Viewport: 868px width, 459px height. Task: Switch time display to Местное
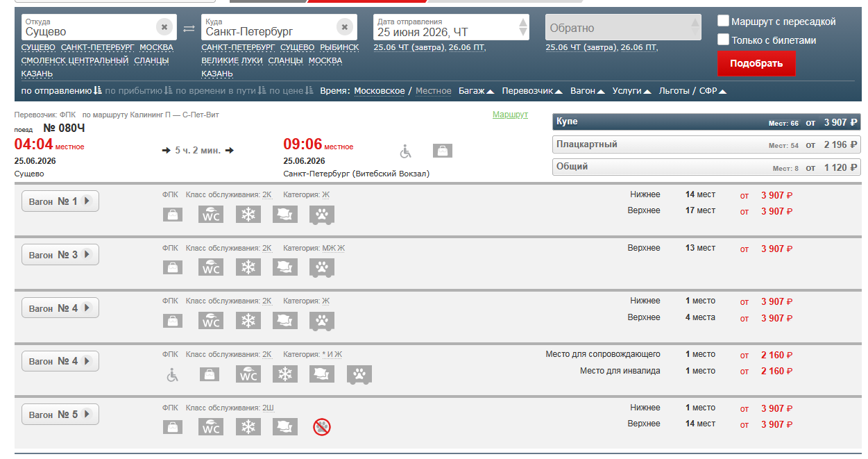tap(434, 91)
